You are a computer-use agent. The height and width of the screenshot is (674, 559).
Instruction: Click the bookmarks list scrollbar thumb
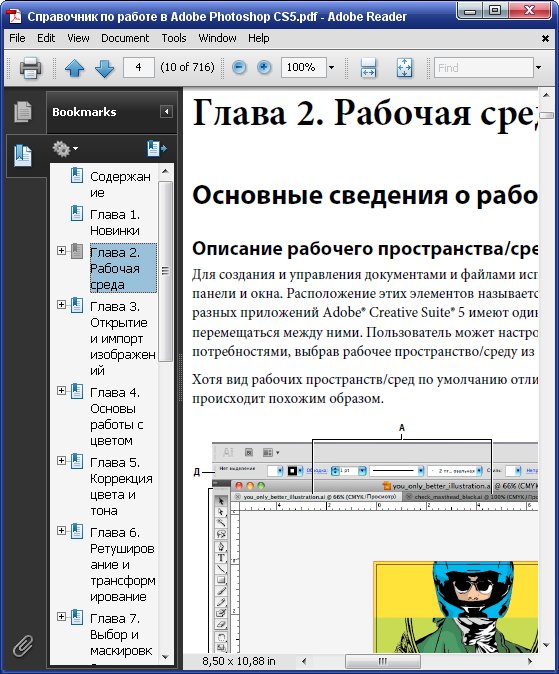coord(165,271)
